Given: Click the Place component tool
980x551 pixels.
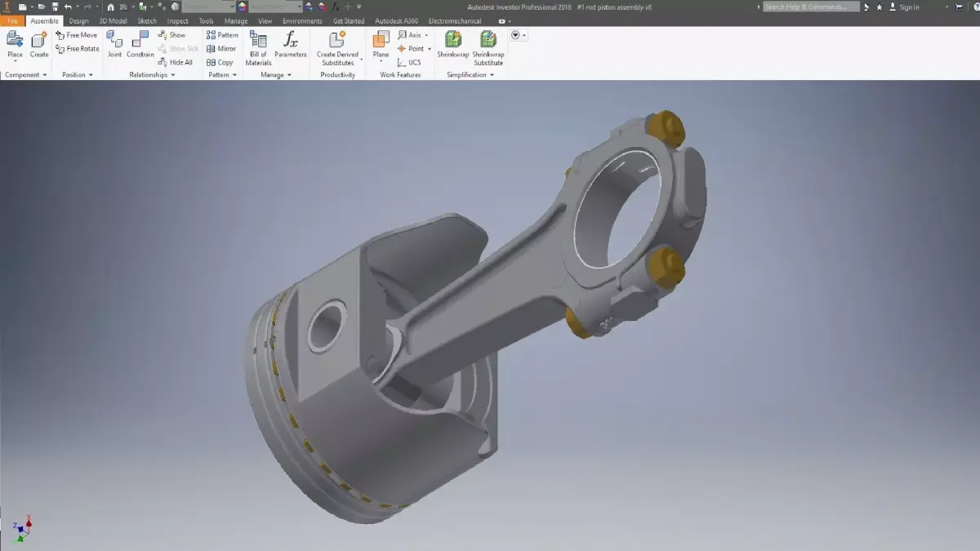Looking at the screenshot, I should click(15, 45).
